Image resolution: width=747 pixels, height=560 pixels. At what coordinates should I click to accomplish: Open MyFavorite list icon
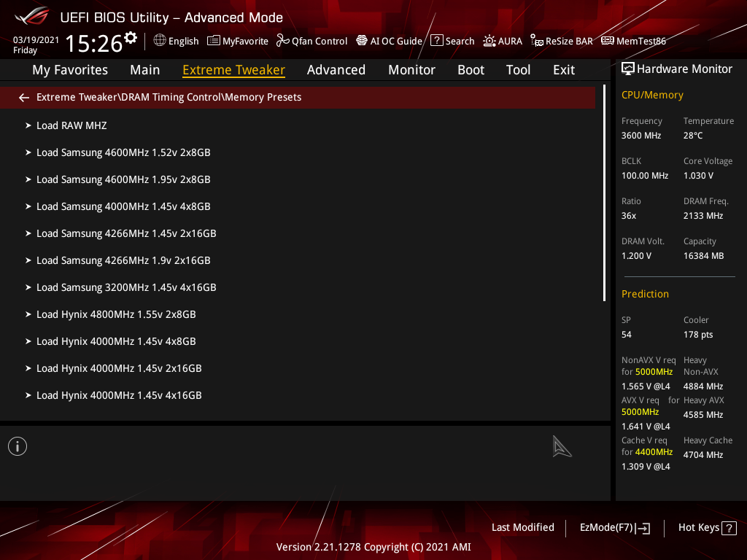[214, 41]
